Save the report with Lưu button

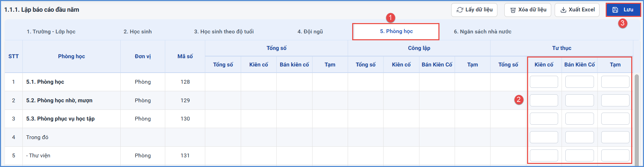click(x=623, y=10)
